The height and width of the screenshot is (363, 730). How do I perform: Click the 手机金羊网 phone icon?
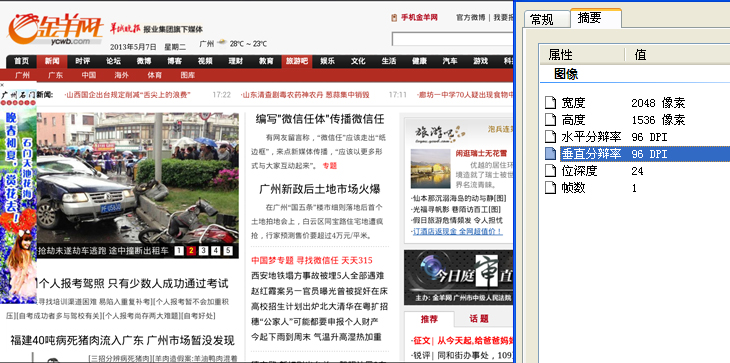(395, 18)
